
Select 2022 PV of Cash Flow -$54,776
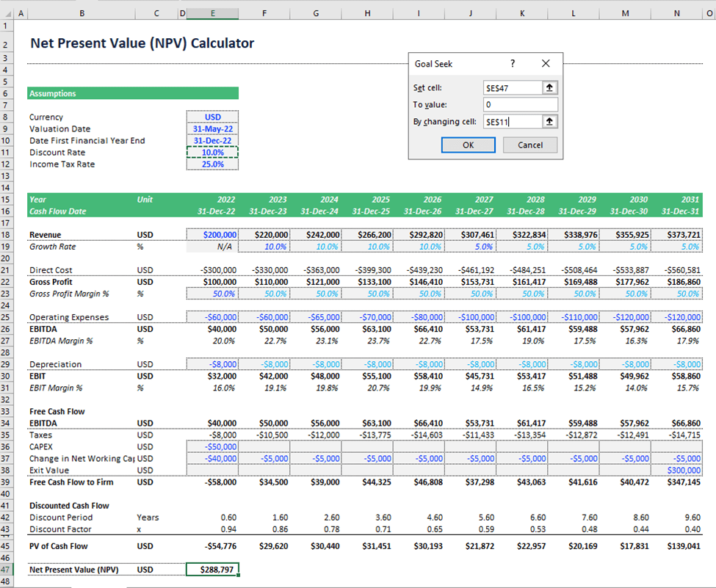point(212,546)
